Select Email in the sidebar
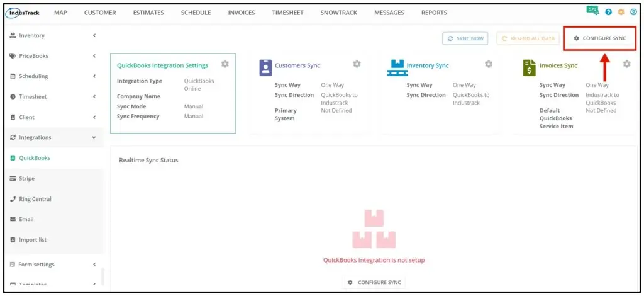644x296 pixels. (x=26, y=220)
